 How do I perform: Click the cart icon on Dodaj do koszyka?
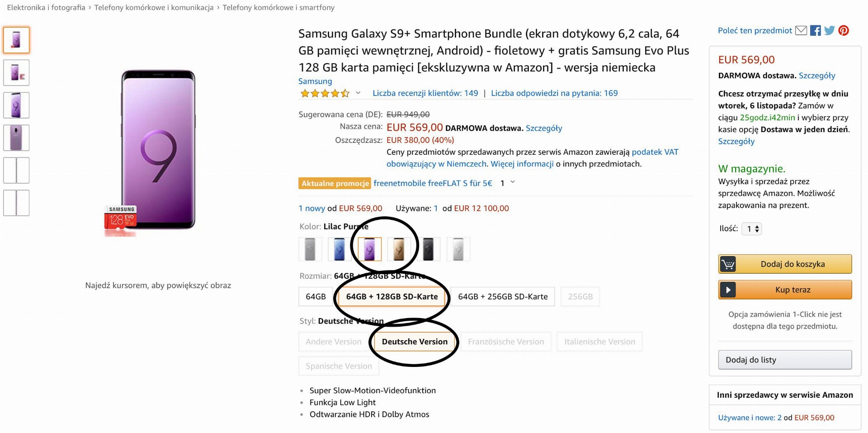(x=728, y=264)
